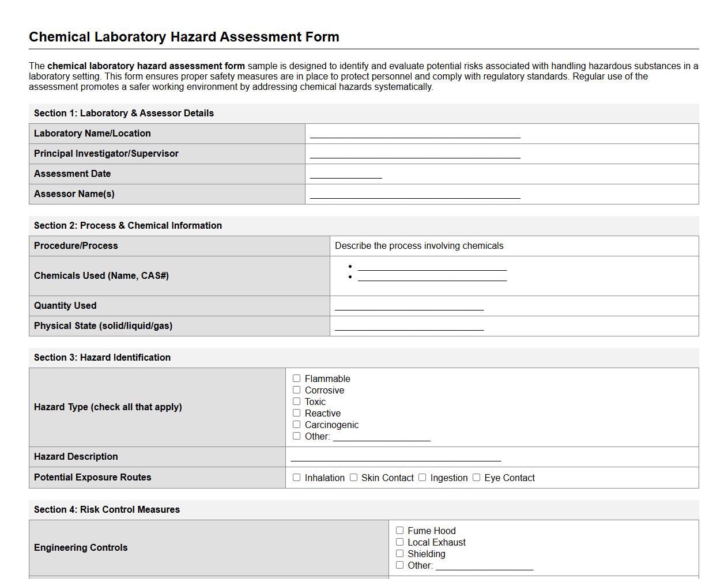Check Other under Engineering Controls
This screenshot has width=728, height=579.
click(399, 565)
